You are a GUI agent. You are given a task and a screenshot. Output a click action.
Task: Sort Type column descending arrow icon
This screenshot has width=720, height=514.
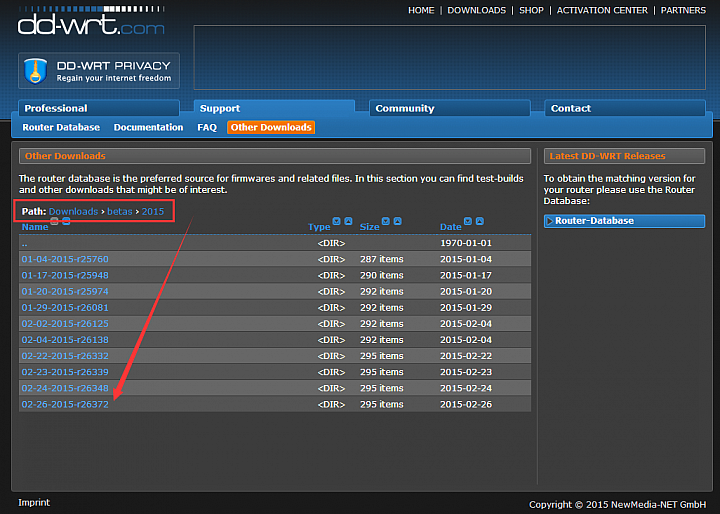click(x=337, y=221)
